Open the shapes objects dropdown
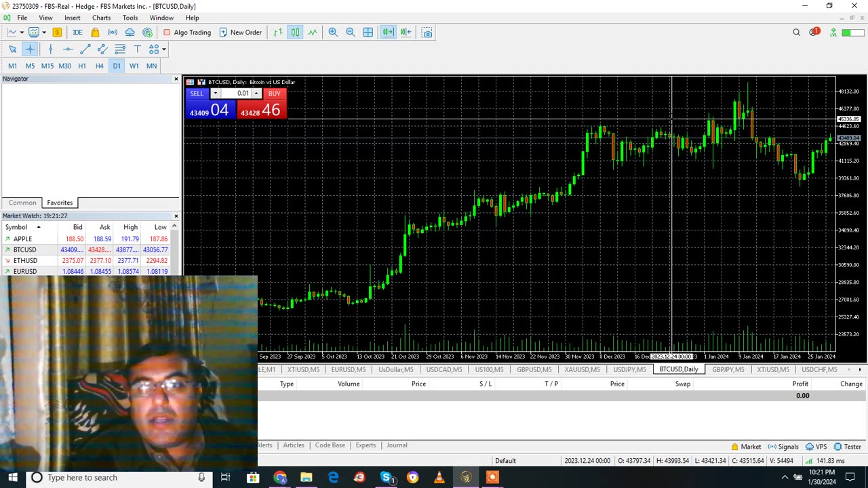This screenshot has height=488, width=868. pos(163,49)
